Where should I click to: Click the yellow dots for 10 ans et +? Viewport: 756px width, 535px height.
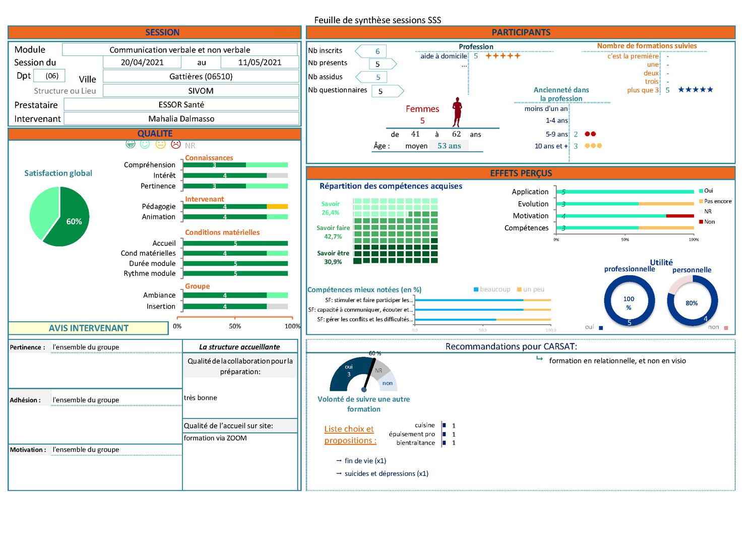click(593, 146)
